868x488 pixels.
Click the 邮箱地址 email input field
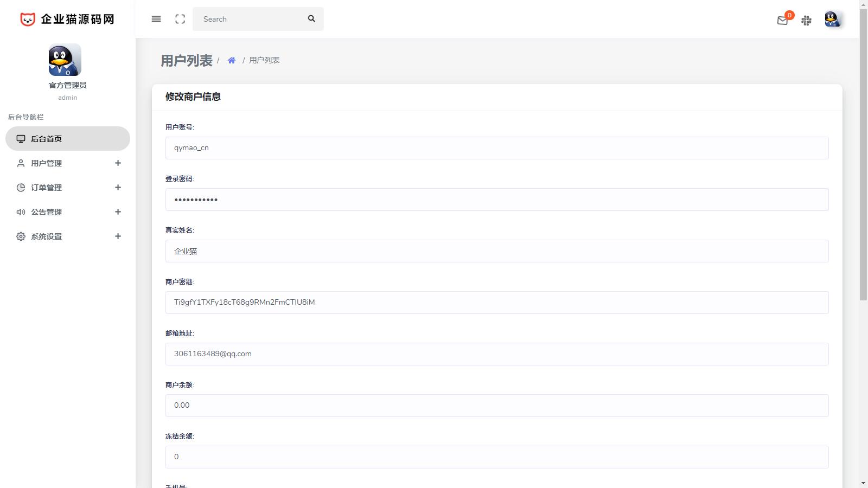(x=496, y=354)
